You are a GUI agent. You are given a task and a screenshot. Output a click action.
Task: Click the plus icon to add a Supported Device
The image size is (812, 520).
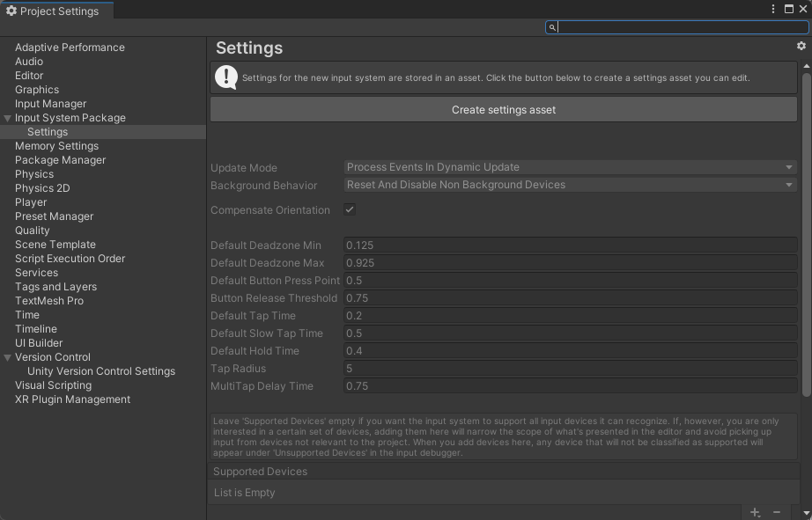754,512
